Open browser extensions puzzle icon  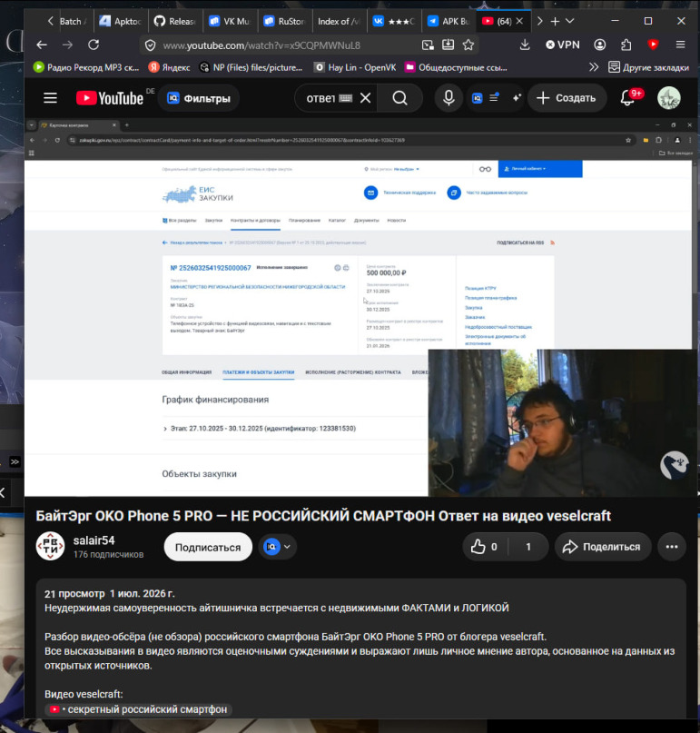click(626, 45)
